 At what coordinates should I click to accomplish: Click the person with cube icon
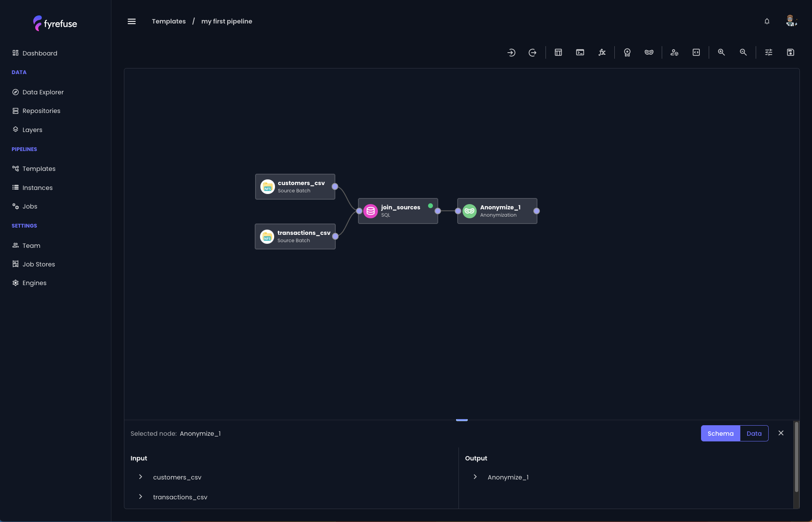pyautogui.click(x=674, y=52)
